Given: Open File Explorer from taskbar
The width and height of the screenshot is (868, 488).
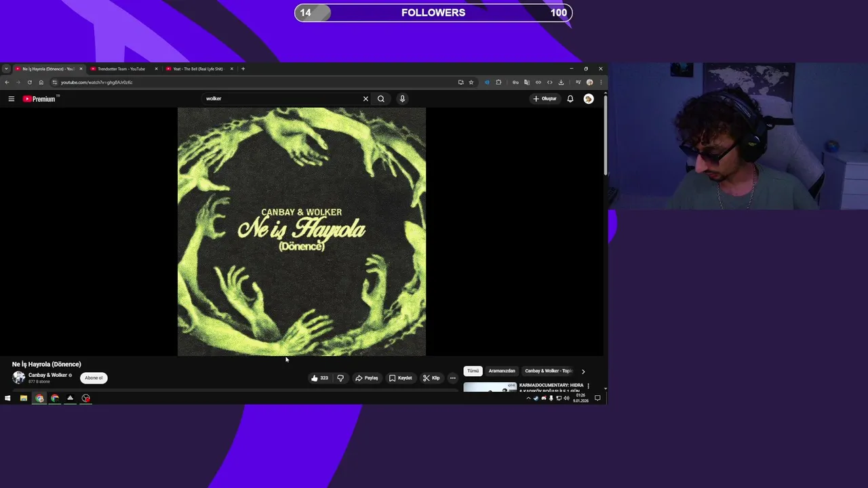Looking at the screenshot, I should pyautogui.click(x=23, y=399).
